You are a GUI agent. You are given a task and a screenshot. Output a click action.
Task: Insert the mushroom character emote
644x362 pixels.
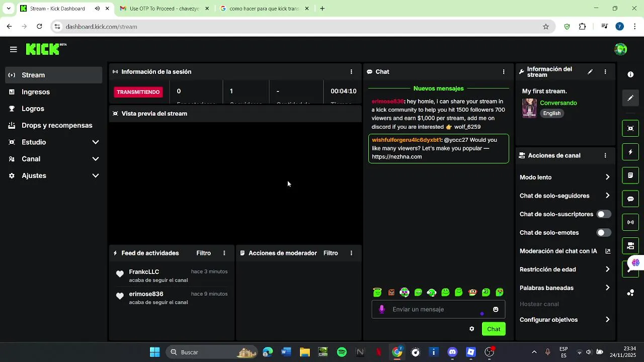pos(472,293)
